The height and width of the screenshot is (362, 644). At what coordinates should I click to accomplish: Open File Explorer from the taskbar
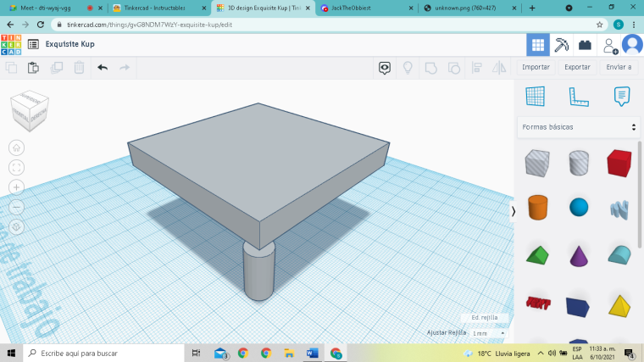tap(289, 353)
